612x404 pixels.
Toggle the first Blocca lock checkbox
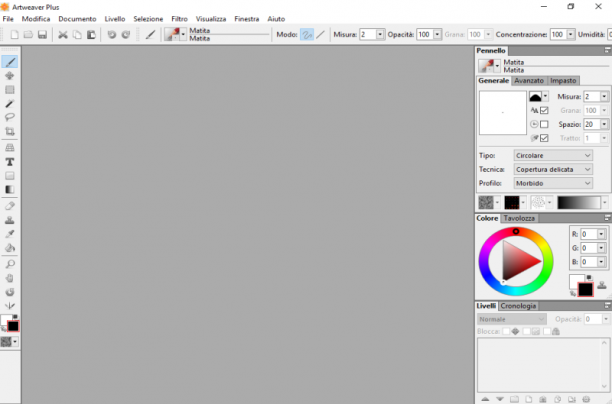tap(506, 331)
